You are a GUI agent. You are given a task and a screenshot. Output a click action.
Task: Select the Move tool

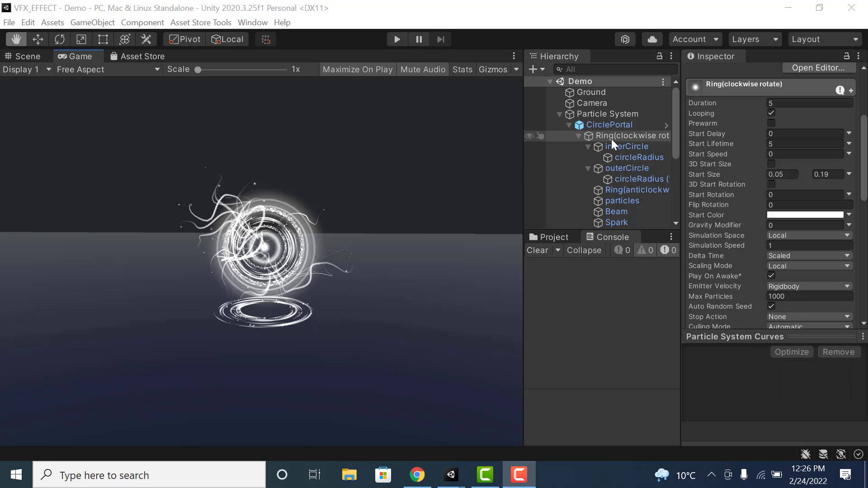tap(38, 39)
